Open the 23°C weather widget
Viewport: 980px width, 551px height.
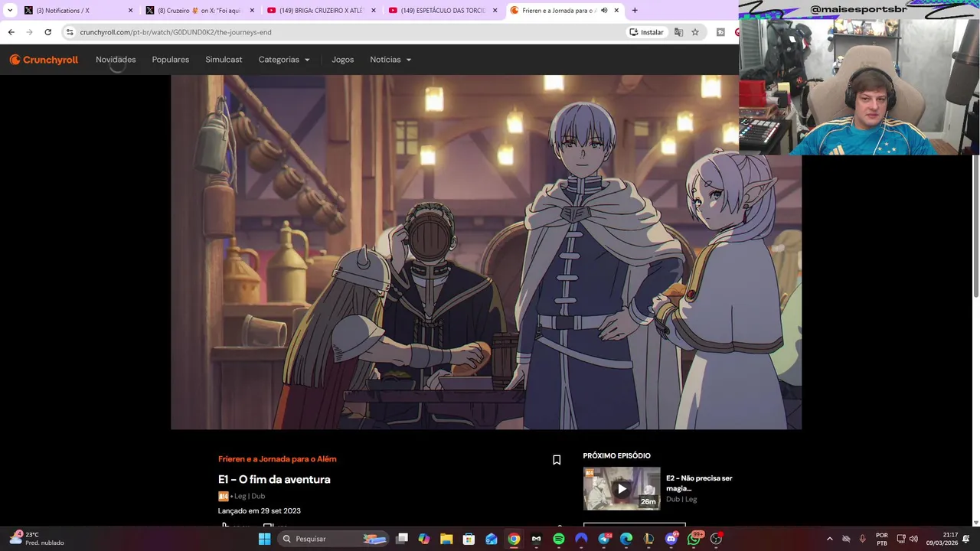pos(37,539)
